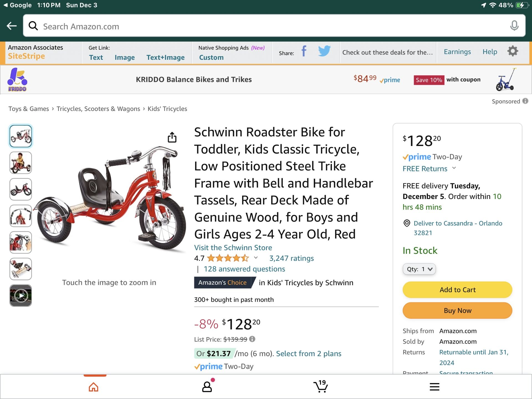This screenshot has width=532, height=399.
Task: Open SiteStripe settings gear
Action: [513, 51]
